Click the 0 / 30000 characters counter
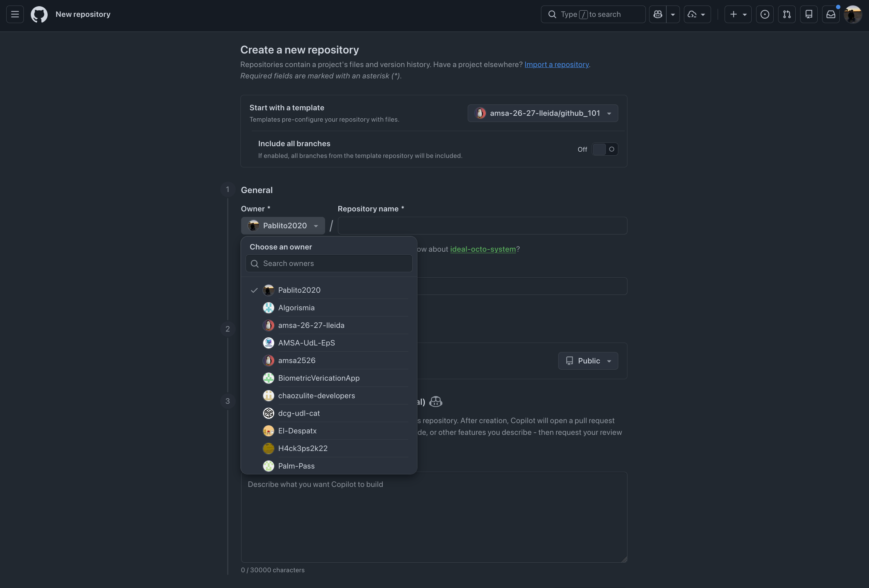The width and height of the screenshot is (869, 588). pyautogui.click(x=273, y=570)
